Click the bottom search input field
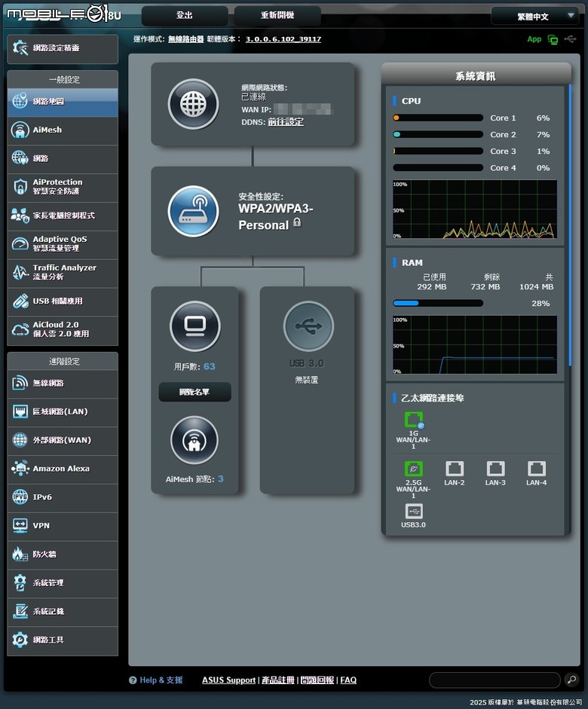Screen dimensions: 588x709 495,680
